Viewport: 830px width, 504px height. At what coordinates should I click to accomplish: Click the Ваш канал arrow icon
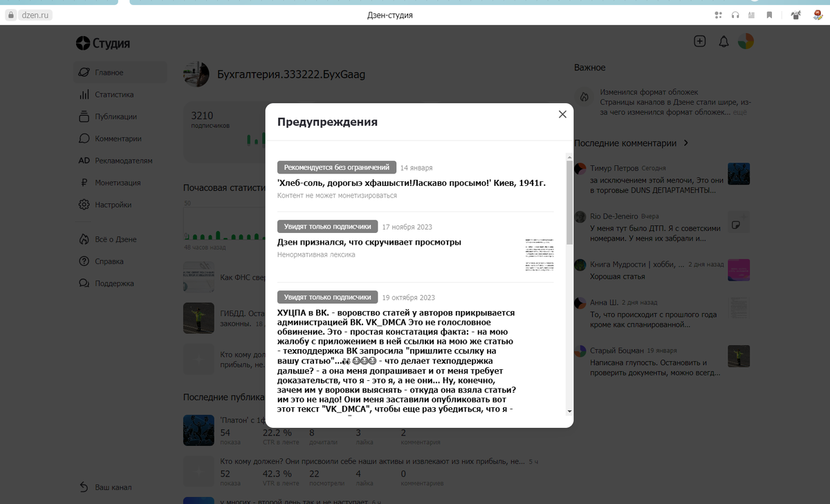pos(84,487)
